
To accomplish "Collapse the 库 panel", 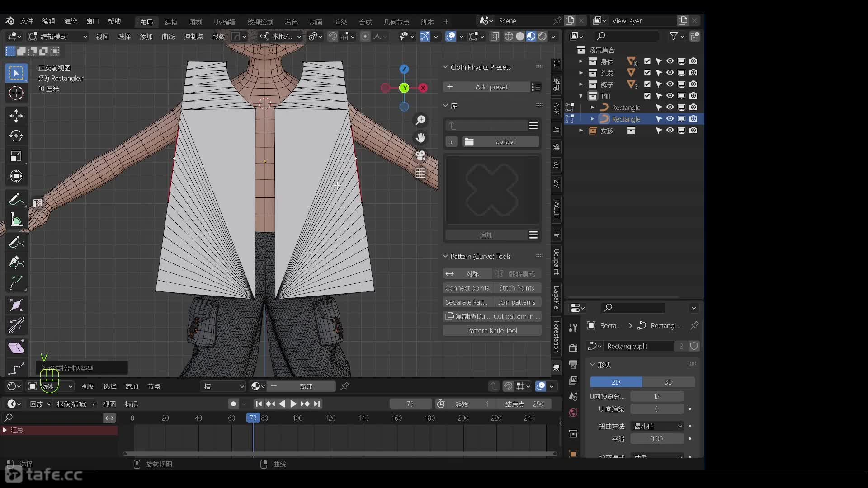I will [x=445, y=106].
